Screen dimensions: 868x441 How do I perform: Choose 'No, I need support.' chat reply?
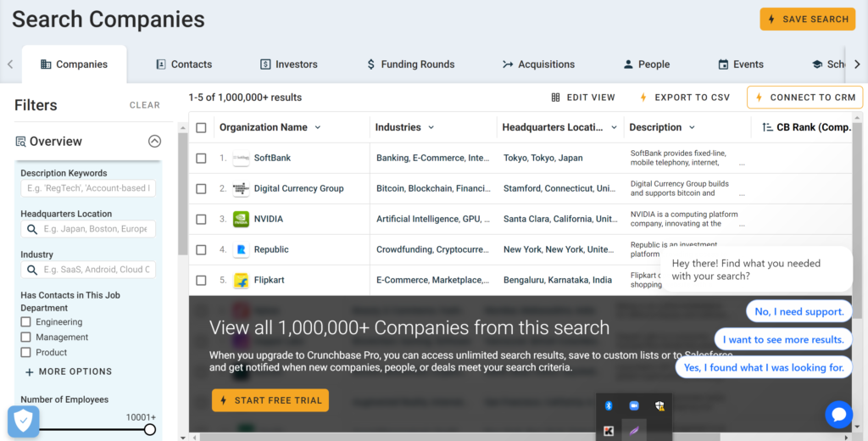point(798,311)
